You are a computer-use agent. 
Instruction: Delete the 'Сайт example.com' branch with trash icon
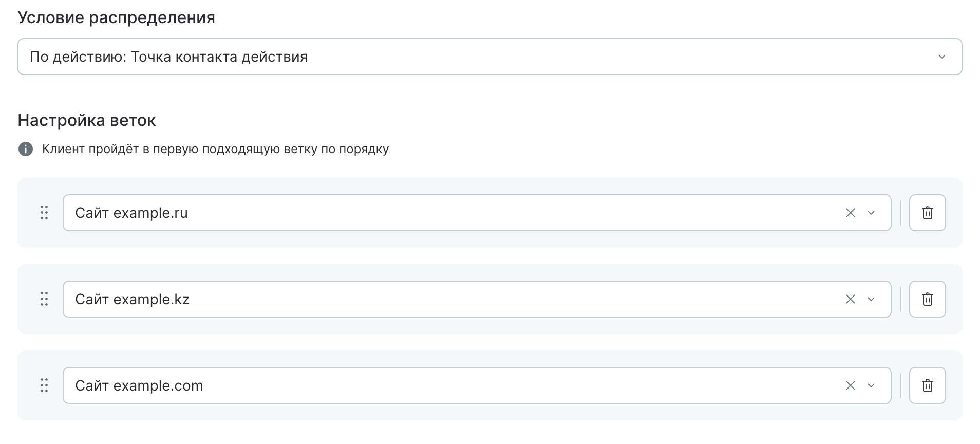pos(927,385)
